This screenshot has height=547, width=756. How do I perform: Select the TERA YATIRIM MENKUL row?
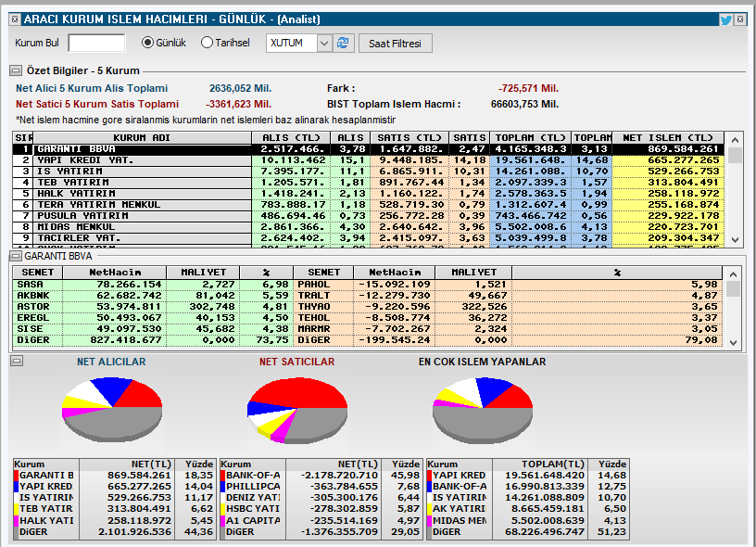click(369, 205)
